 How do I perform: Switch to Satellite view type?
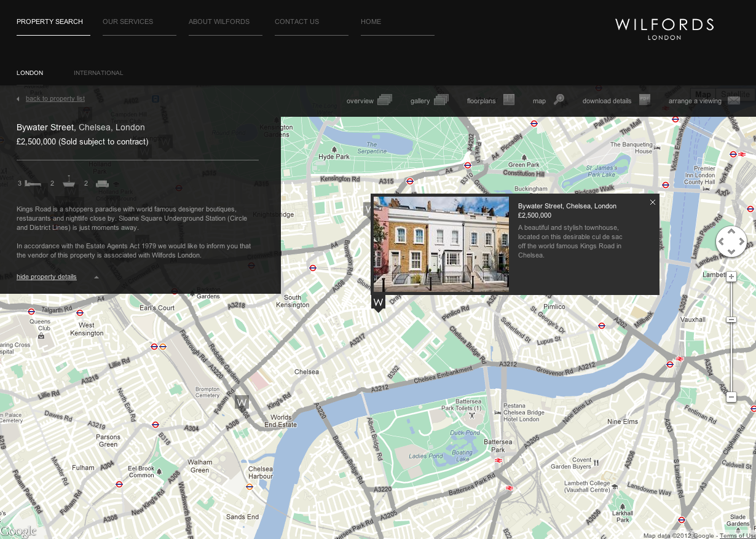736,94
